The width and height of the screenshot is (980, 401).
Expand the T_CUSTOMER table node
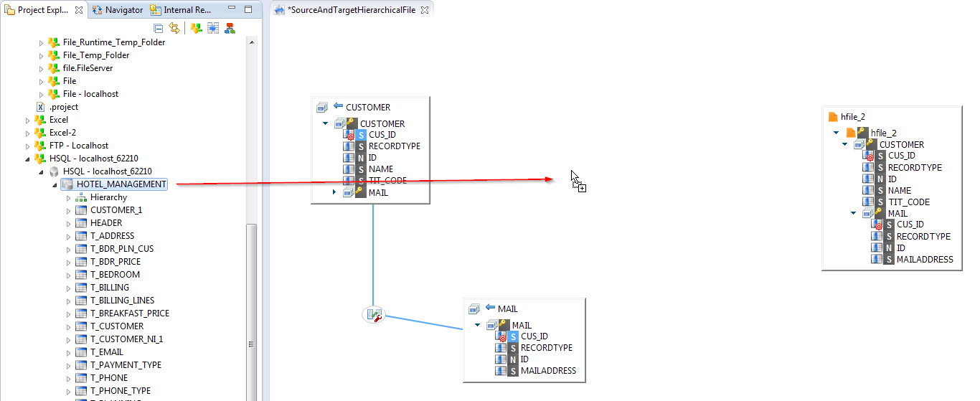[x=69, y=326]
